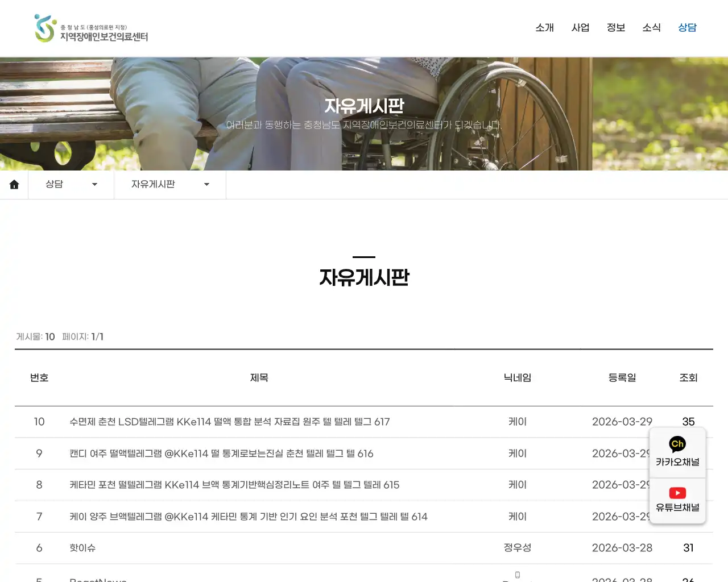The image size is (728, 582).
Task: Open the 소개 menu
Action: tap(544, 27)
